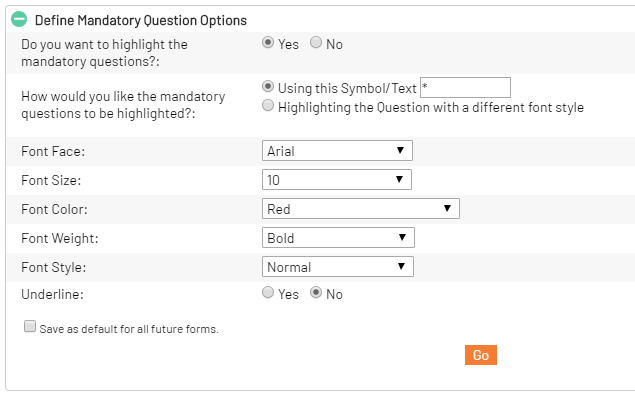Click the Font Style dropdown arrow
Viewport: 635px width, 396px height.
(x=401, y=266)
